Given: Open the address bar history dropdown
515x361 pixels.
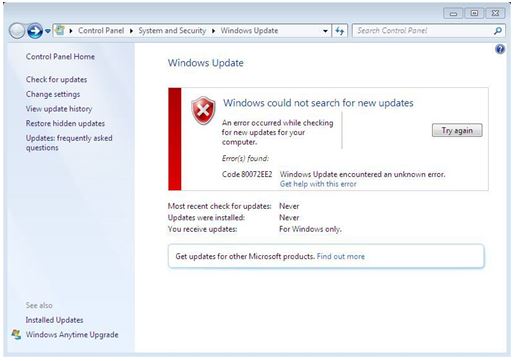Looking at the screenshot, I should coord(325,31).
